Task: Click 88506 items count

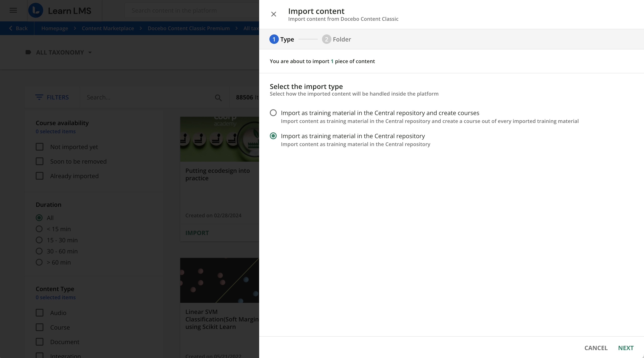Action: (x=247, y=97)
